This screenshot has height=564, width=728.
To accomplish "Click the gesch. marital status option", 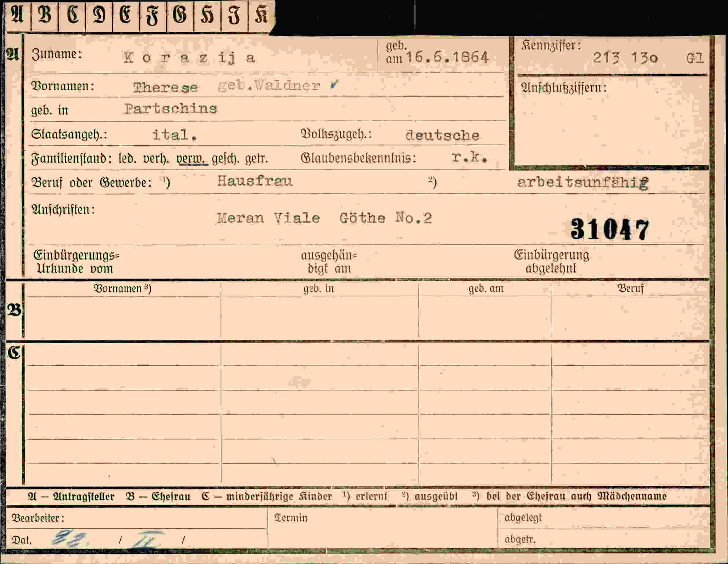I will [x=225, y=159].
